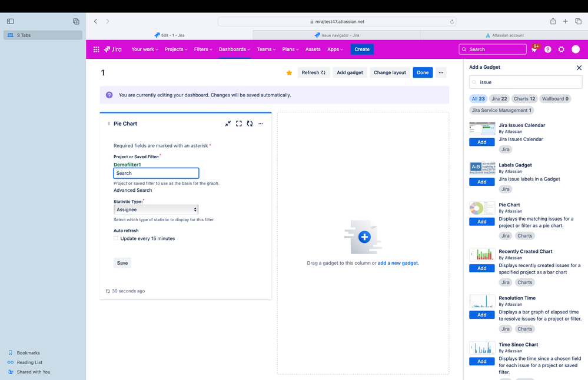588x380 pixels.
Task: Expand the Plans menu
Action: pos(290,49)
